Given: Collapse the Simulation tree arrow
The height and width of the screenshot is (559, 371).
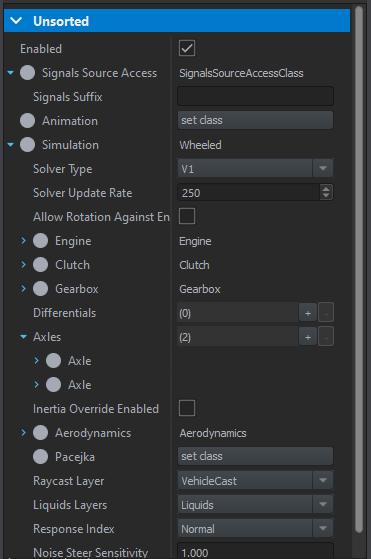Looking at the screenshot, I should pos(11,145).
